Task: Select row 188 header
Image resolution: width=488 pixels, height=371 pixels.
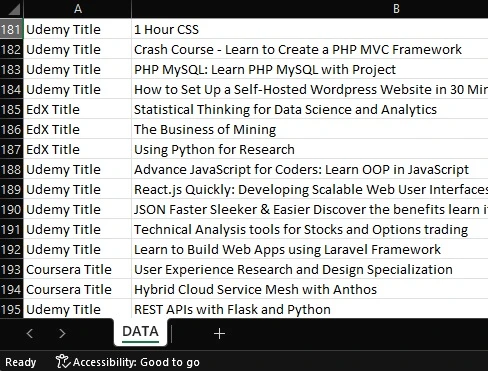Action: pos(11,169)
